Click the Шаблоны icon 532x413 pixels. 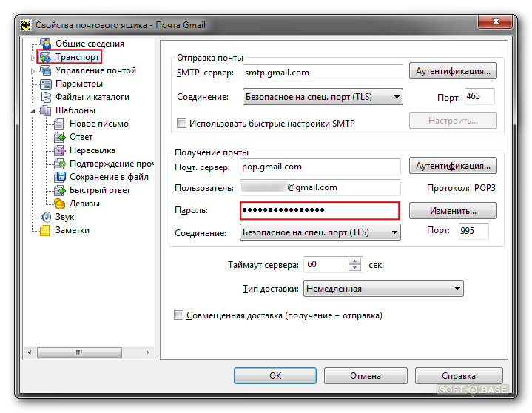click(x=45, y=110)
